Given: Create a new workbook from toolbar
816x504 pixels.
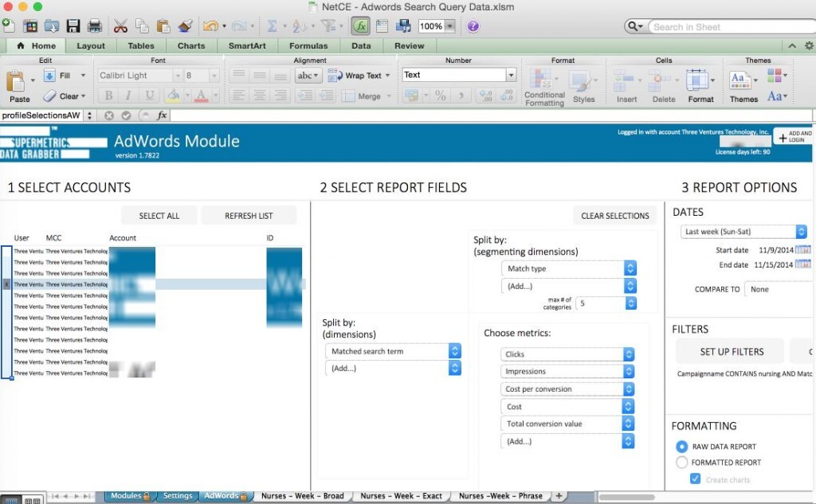Looking at the screenshot, I should [9, 25].
